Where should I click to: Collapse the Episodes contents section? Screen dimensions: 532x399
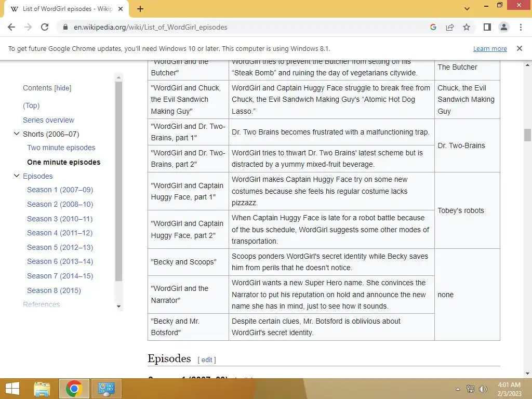tap(16, 176)
